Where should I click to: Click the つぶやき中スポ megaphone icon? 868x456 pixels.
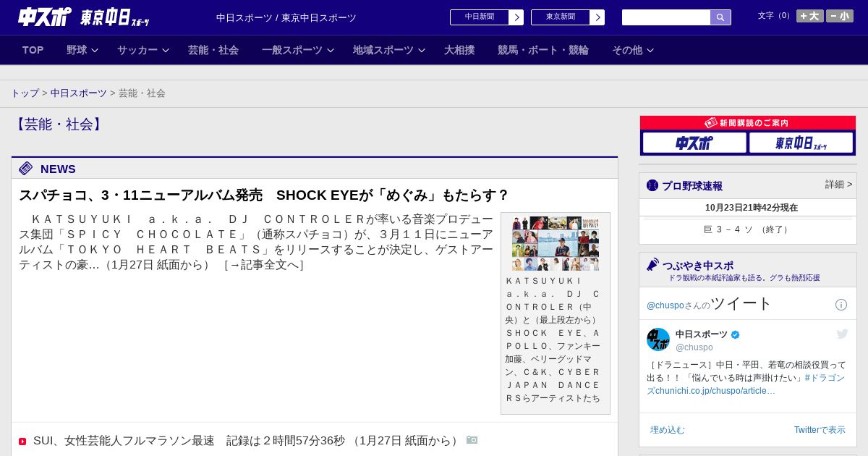pyautogui.click(x=652, y=265)
